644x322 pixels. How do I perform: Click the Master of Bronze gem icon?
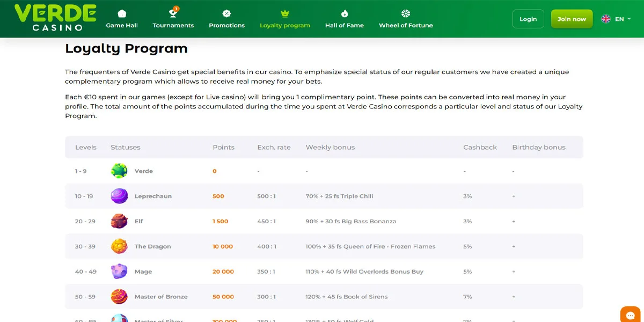119,296
